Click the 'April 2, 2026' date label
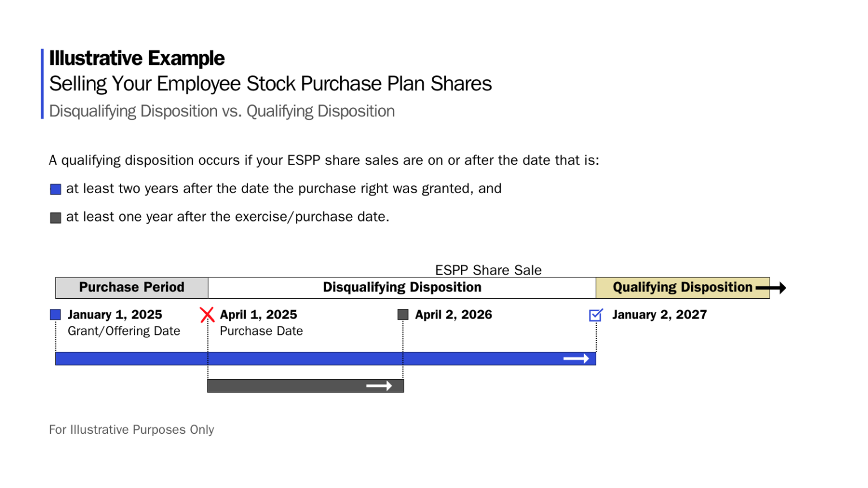 click(453, 315)
